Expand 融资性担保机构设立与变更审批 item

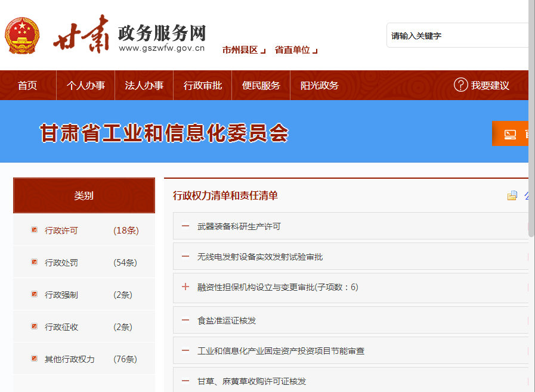click(x=185, y=287)
